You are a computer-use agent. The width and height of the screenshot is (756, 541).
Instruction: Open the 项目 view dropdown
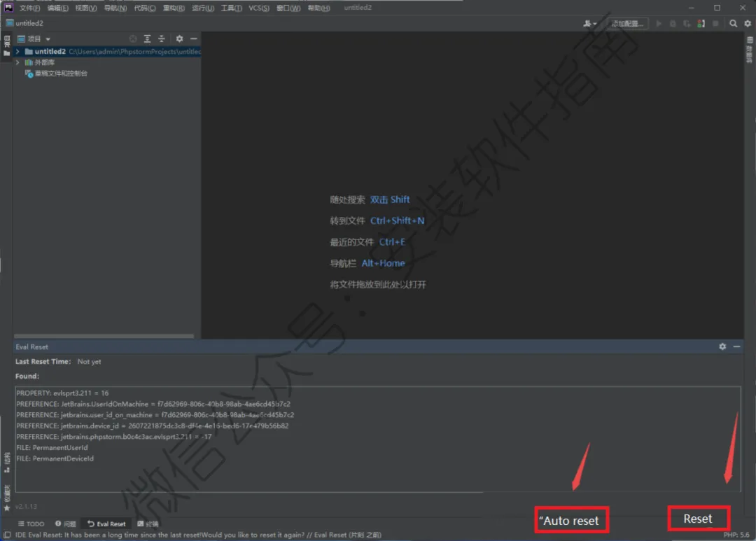click(x=34, y=38)
